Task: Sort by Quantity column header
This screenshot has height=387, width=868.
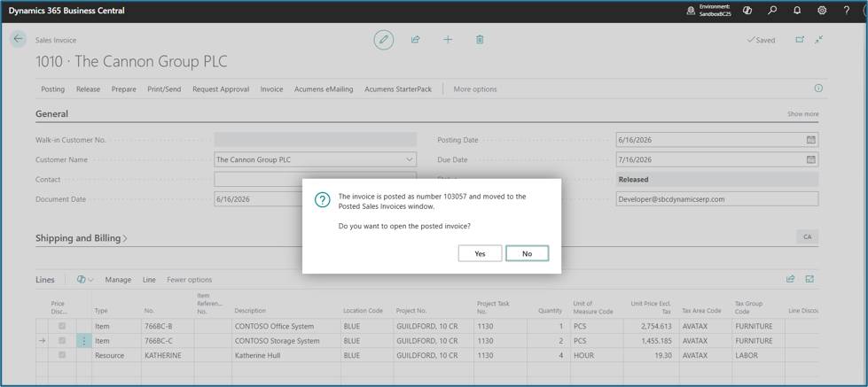Action: click(550, 311)
